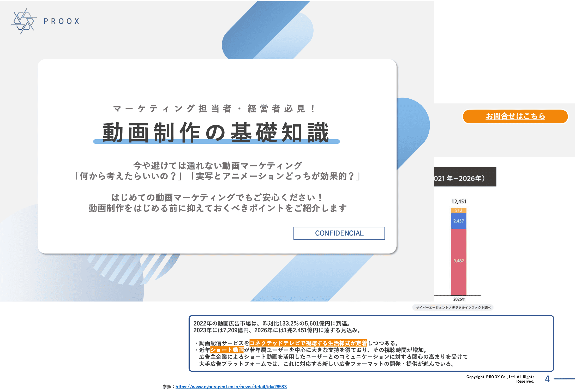Click the red 9,482 bar segment
Screen dimensions: 575x392
tap(459, 261)
